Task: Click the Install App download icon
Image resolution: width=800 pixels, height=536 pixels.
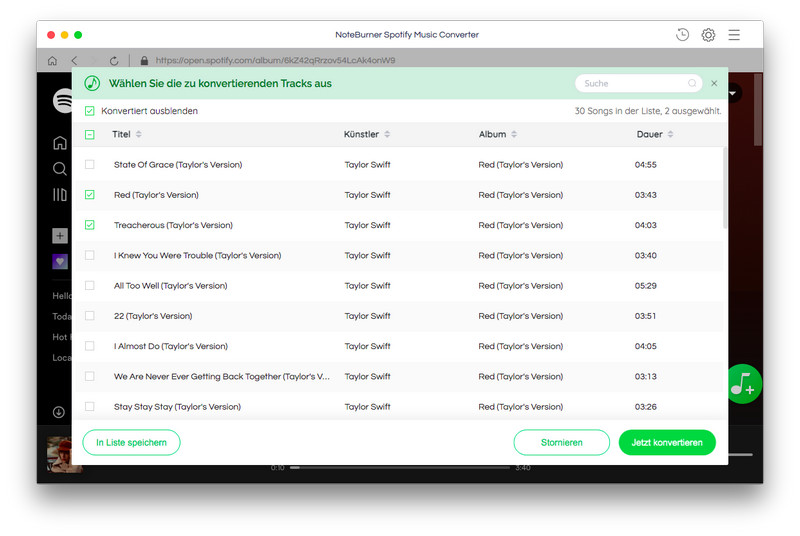Action: (x=59, y=412)
